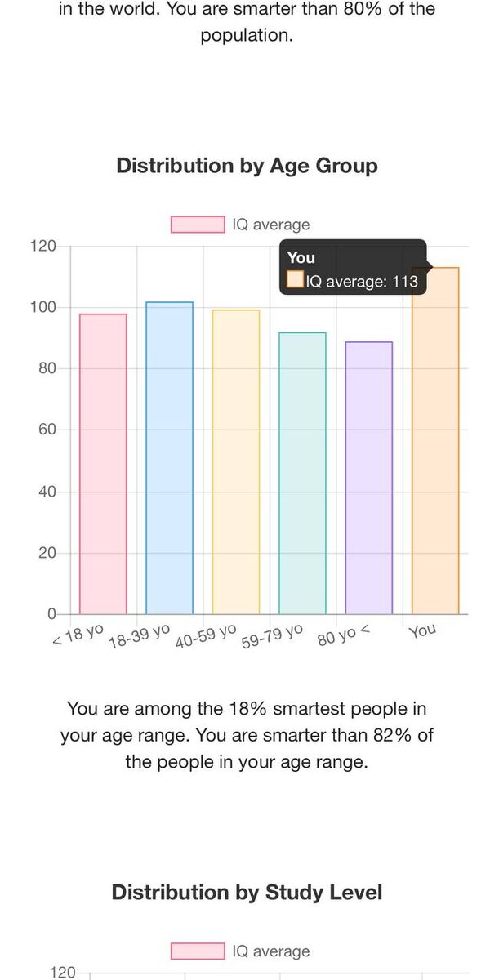Click the 'IQ average' legend label of the Age Group chart
This screenshot has height=980, width=499.
pyautogui.click(x=271, y=225)
